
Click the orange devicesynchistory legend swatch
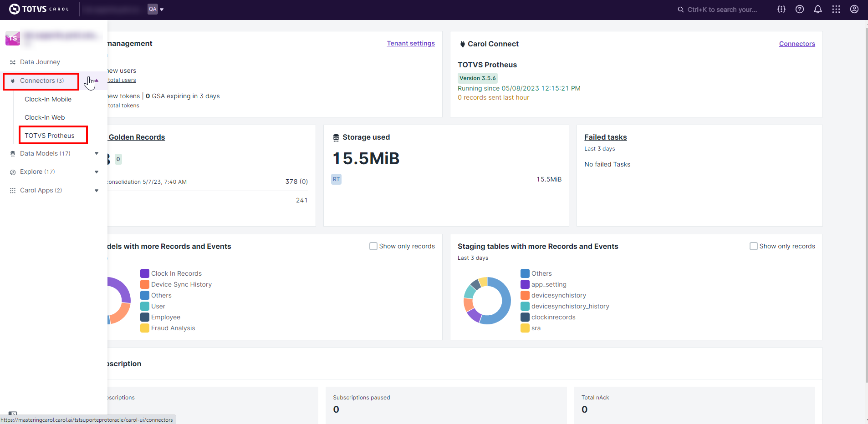click(x=525, y=295)
